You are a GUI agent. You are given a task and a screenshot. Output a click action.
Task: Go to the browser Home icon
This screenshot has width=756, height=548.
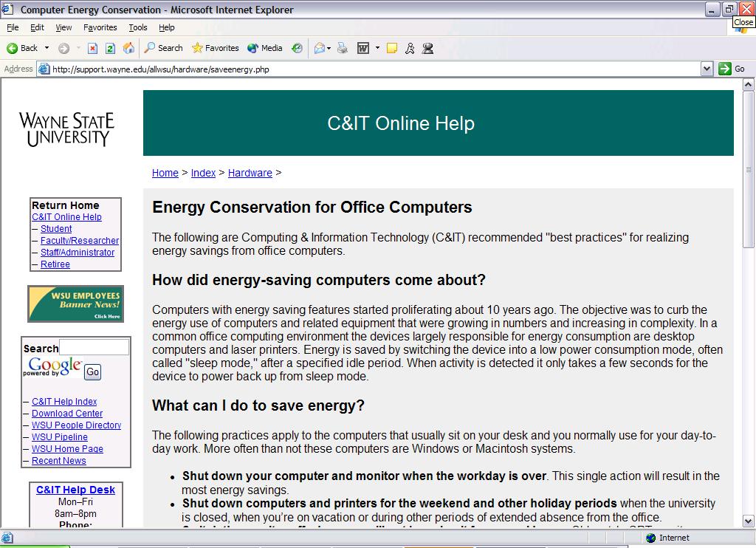point(128,48)
